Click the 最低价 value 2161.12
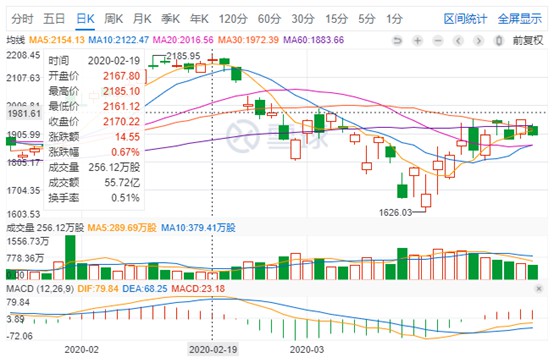 122,106
